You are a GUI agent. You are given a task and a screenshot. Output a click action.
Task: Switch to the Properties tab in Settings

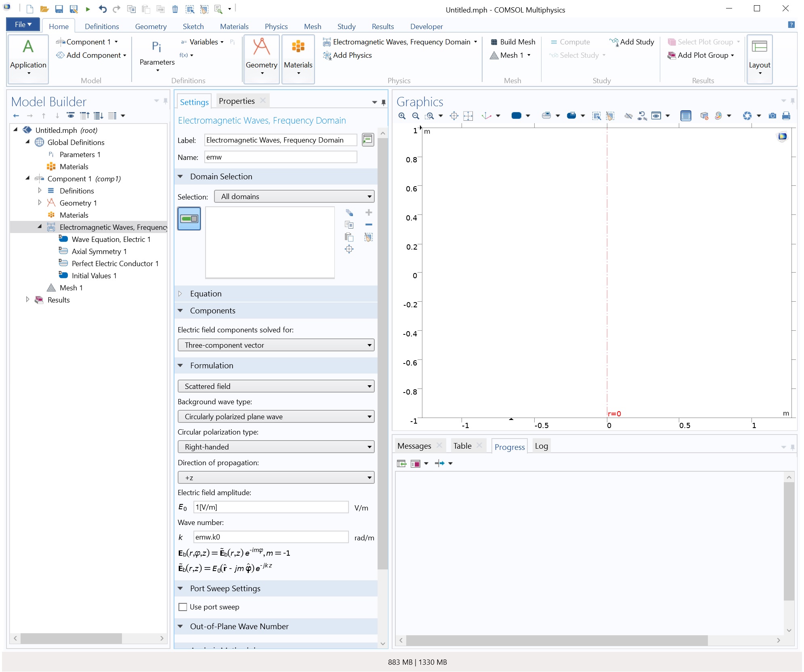pos(237,101)
